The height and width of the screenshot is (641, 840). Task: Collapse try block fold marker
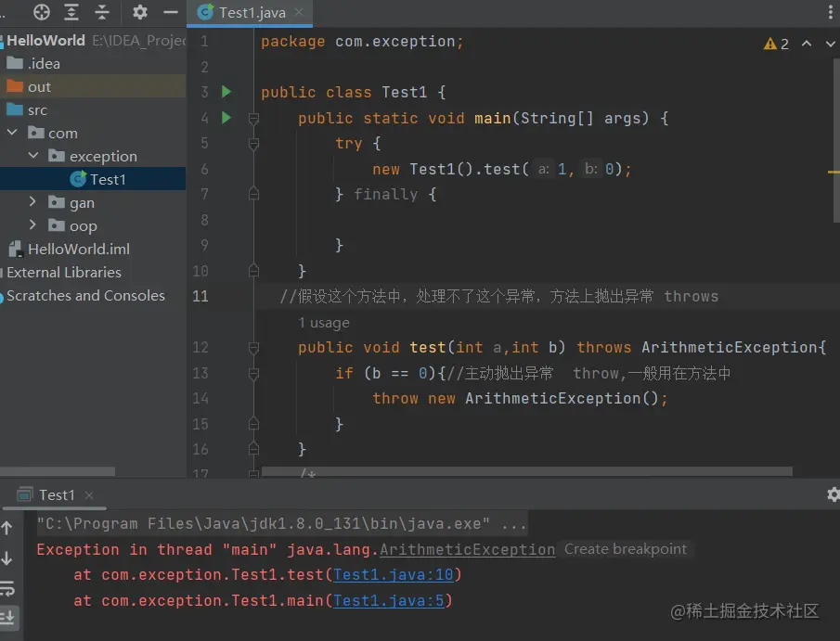[x=254, y=144]
